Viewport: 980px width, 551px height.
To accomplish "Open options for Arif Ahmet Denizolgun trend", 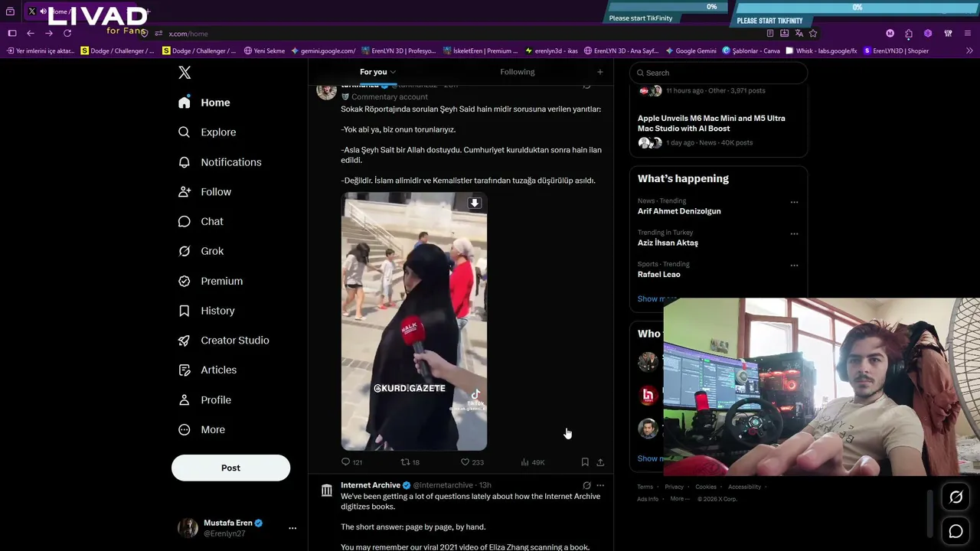I will [794, 203].
